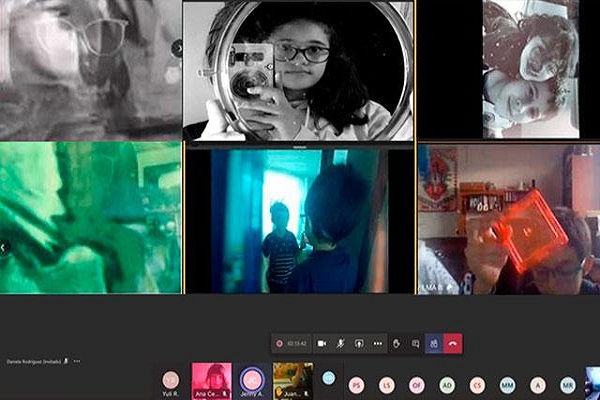Image resolution: width=600 pixels, height=400 pixels.
Task: Click the LS participant avatar
Action: click(x=387, y=384)
